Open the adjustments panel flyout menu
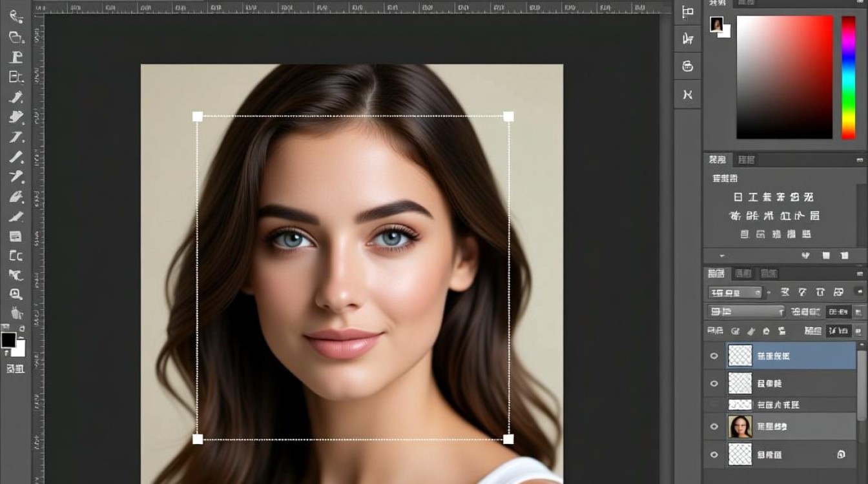This screenshot has width=868, height=484. click(860, 159)
